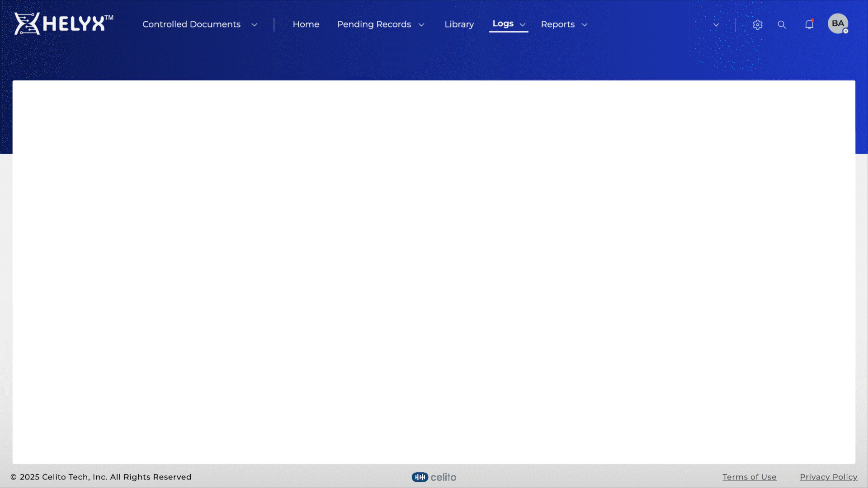868x488 pixels.
Task: Select the Logs menu item
Action: click(x=503, y=23)
